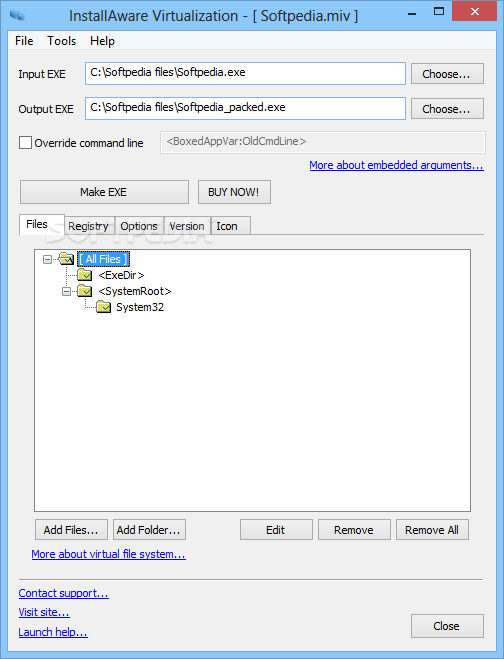Click Add Folder... button
The image size is (504, 659).
click(149, 530)
